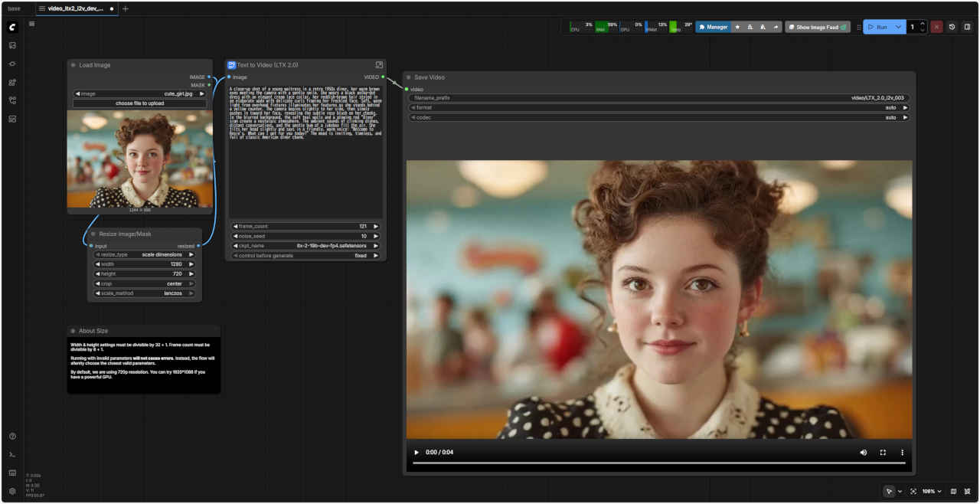Open the help icon in left sidebar

[x=12, y=436]
